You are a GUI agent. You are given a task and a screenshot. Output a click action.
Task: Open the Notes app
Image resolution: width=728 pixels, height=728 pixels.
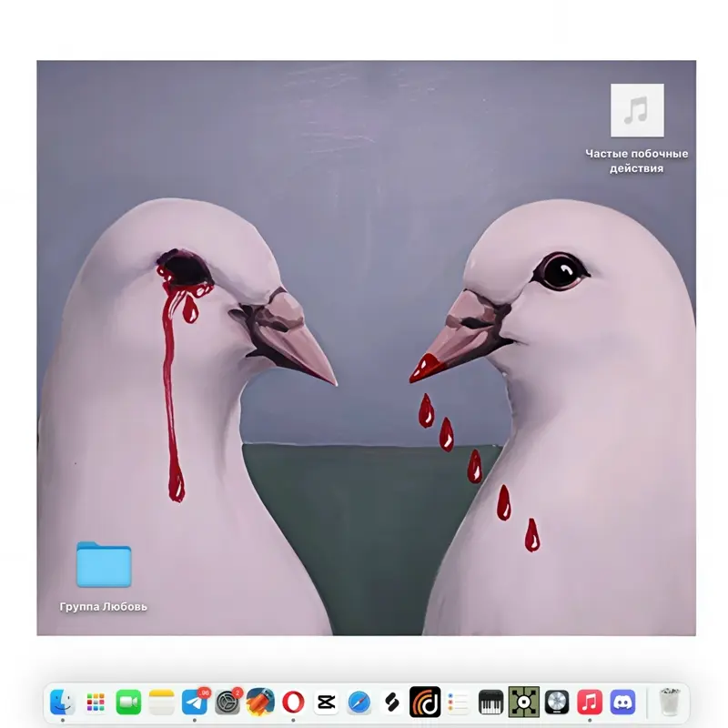click(161, 702)
